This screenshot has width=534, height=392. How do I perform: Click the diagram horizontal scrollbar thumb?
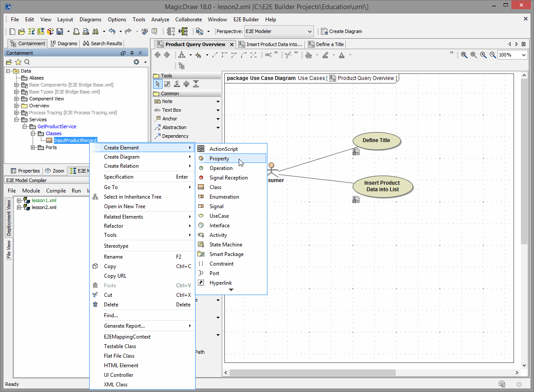pos(313,372)
